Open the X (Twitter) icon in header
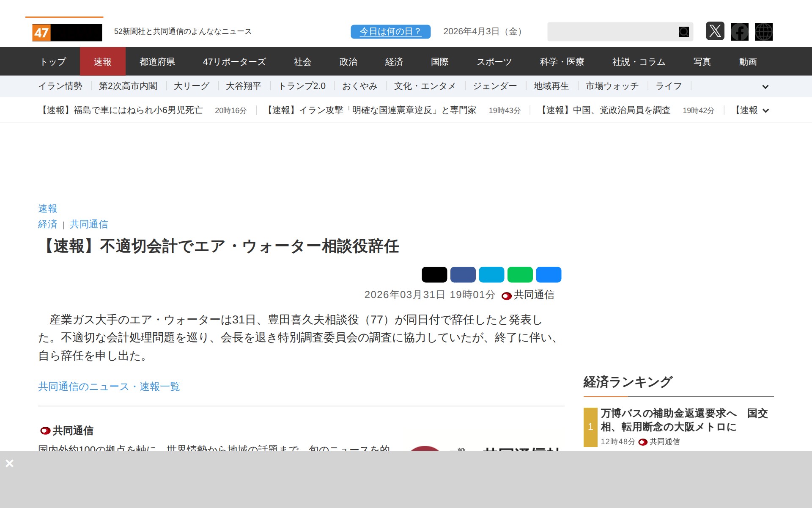The width and height of the screenshot is (812, 508). click(715, 31)
